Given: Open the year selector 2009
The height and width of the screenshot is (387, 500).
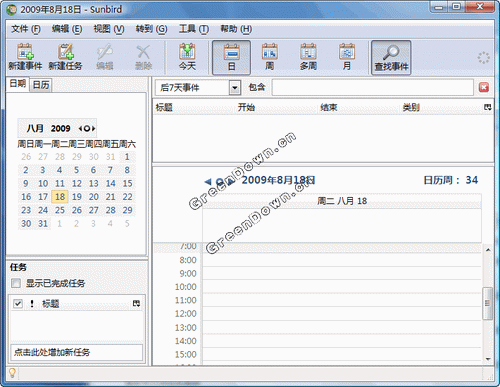Looking at the screenshot, I should tap(60, 128).
